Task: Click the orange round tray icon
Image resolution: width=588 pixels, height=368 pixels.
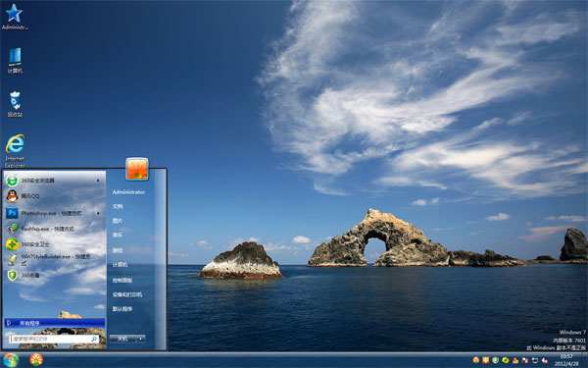Action: [476, 360]
